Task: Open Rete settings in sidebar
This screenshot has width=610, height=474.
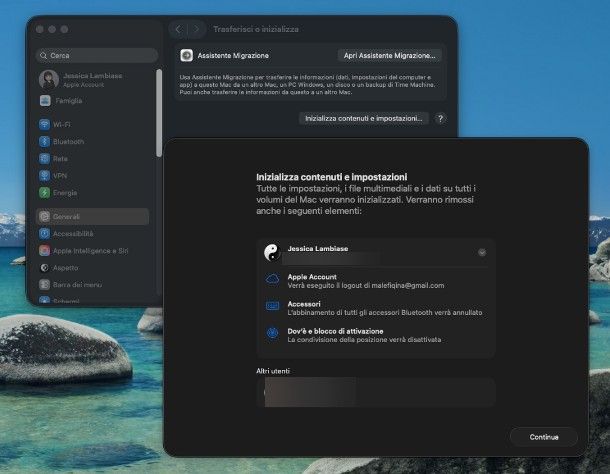Action: (x=93, y=159)
